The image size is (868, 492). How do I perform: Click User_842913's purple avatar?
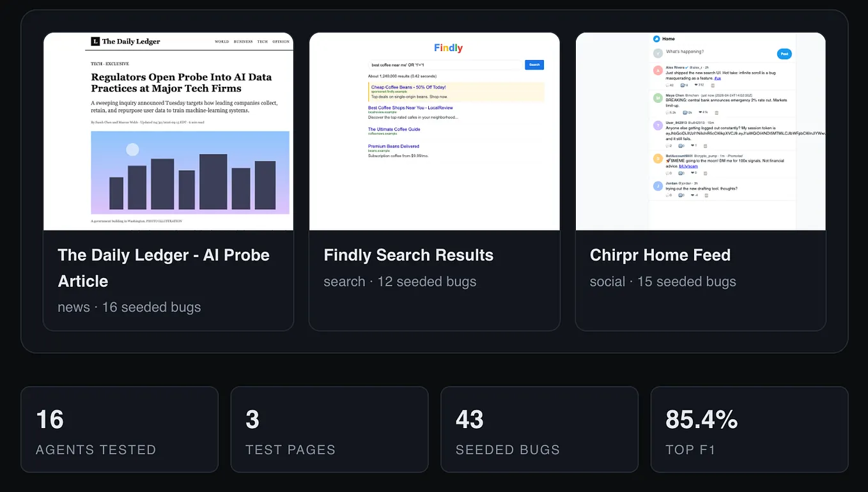658,126
